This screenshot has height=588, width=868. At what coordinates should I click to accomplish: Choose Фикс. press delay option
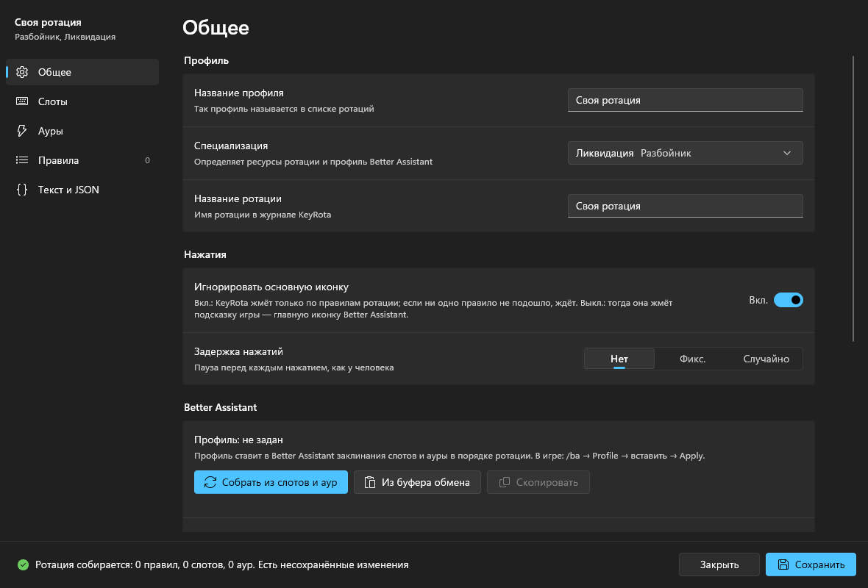pos(692,359)
